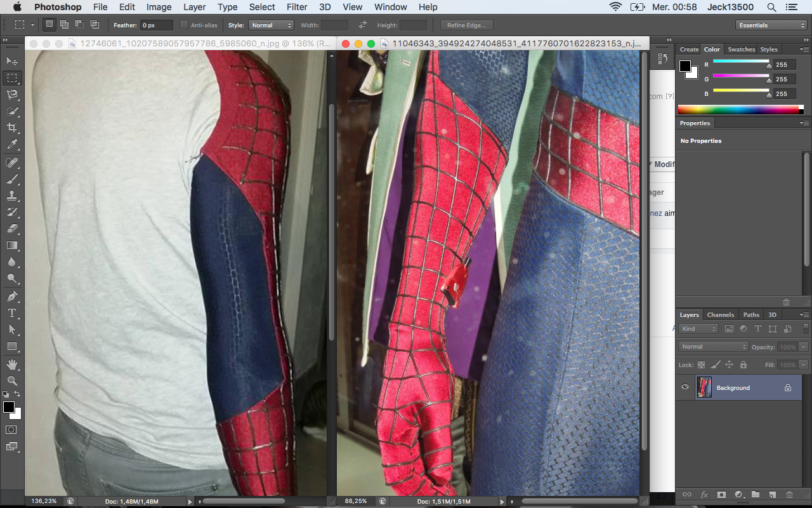This screenshot has width=812, height=508.
Task: Select the Pen tool
Action: click(12, 297)
